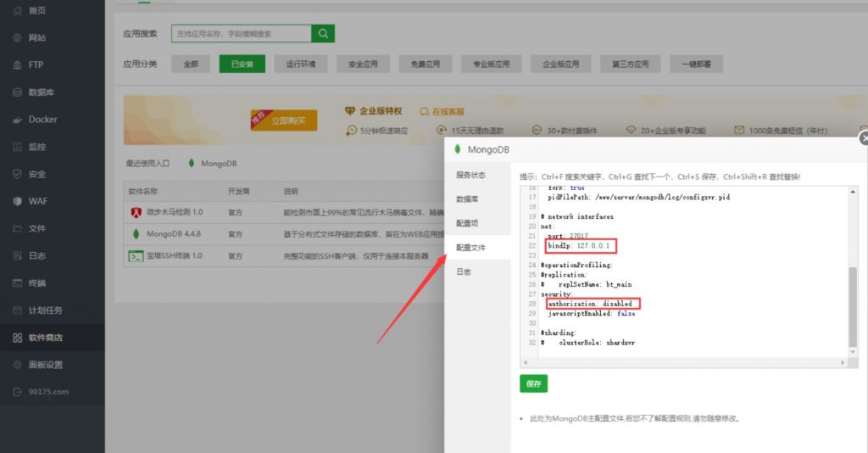Select the 免费应用 category filter
The width and height of the screenshot is (868, 453).
tap(426, 64)
